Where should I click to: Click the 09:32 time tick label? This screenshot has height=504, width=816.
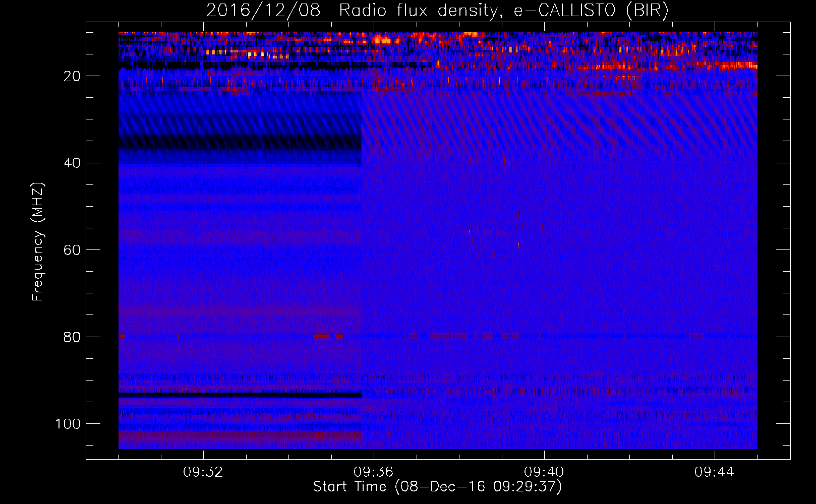point(203,472)
